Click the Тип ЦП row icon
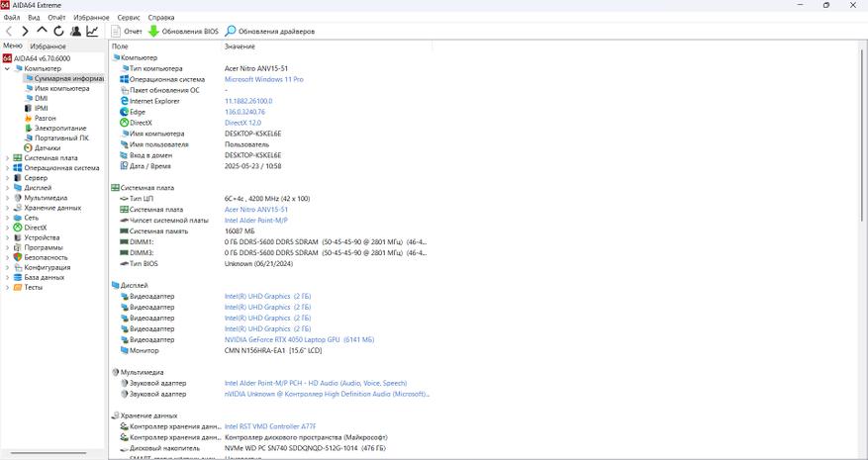The height and width of the screenshot is (460, 868). (x=124, y=199)
